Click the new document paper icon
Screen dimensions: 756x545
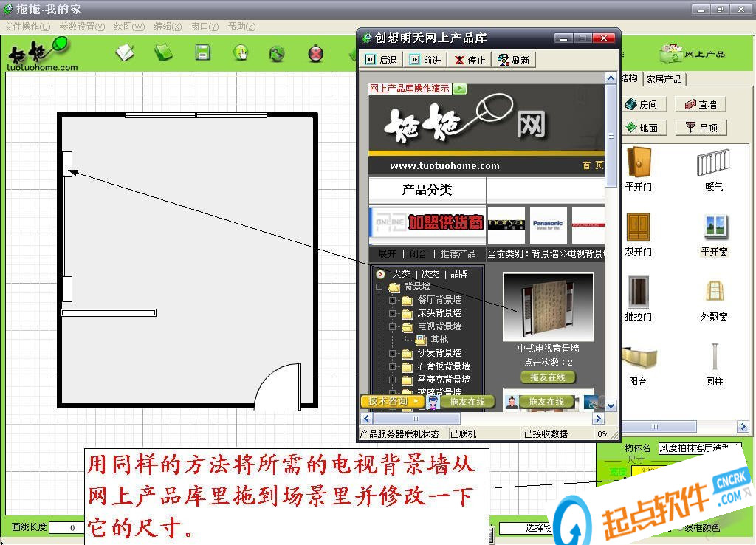126,52
